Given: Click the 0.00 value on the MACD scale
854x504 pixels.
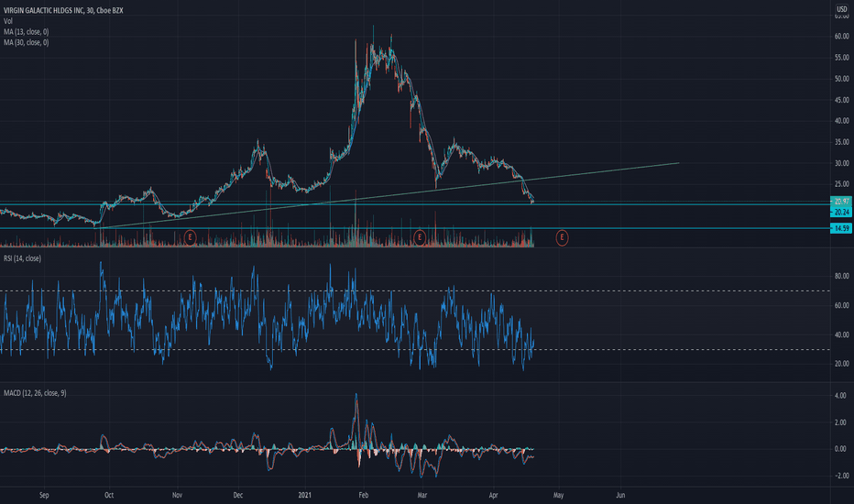Looking at the screenshot, I should pyautogui.click(x=841, y=449).
